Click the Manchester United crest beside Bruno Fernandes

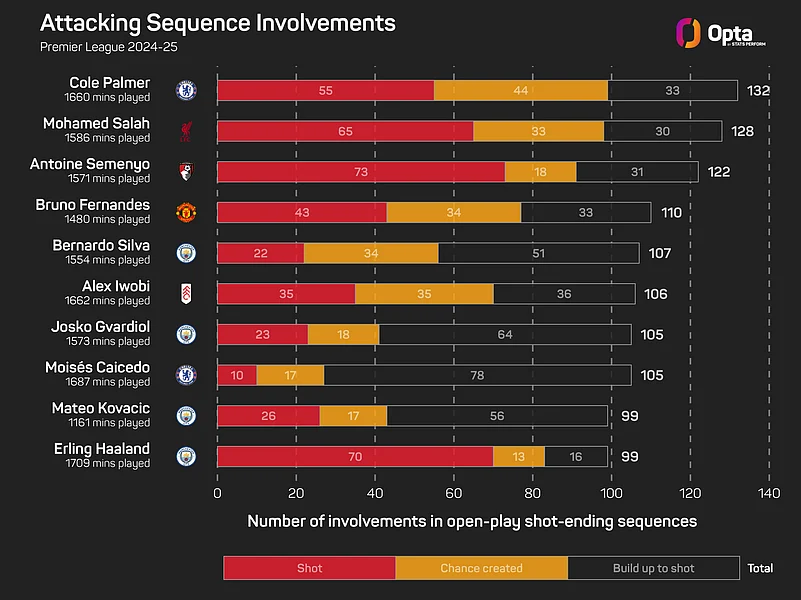186,212
